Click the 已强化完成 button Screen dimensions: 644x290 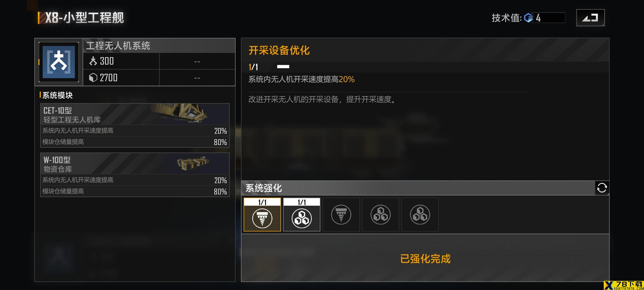[425, 258]
